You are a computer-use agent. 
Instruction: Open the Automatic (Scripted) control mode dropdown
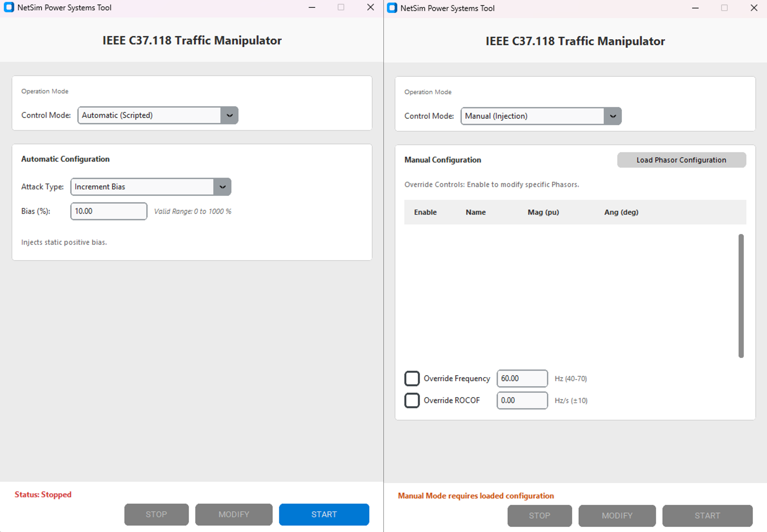click(229, 115)
